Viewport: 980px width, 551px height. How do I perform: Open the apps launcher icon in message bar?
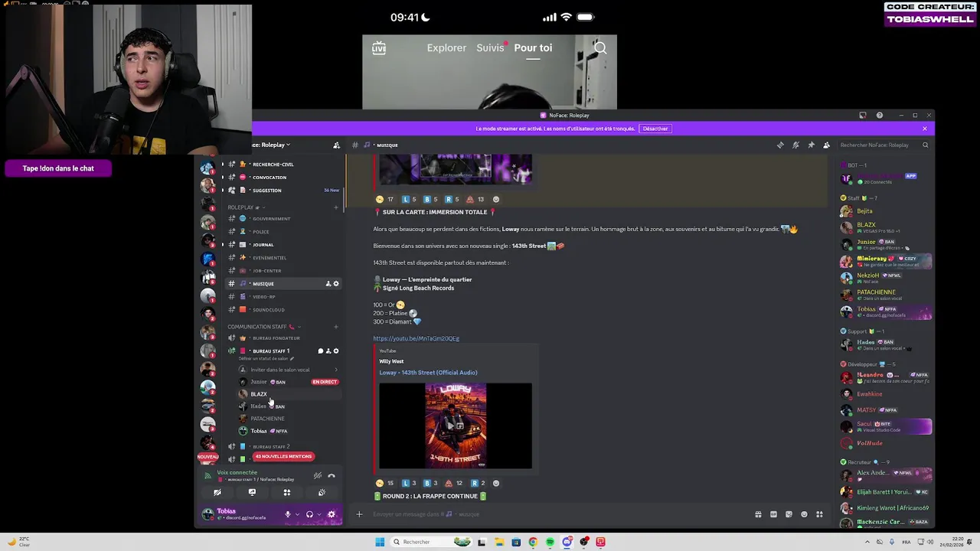[819, 514]
